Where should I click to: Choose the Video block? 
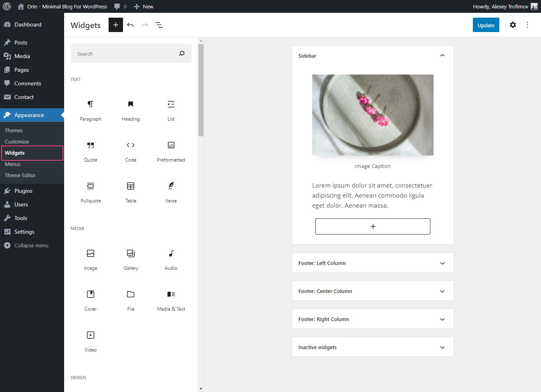click(x=91, y=339)
